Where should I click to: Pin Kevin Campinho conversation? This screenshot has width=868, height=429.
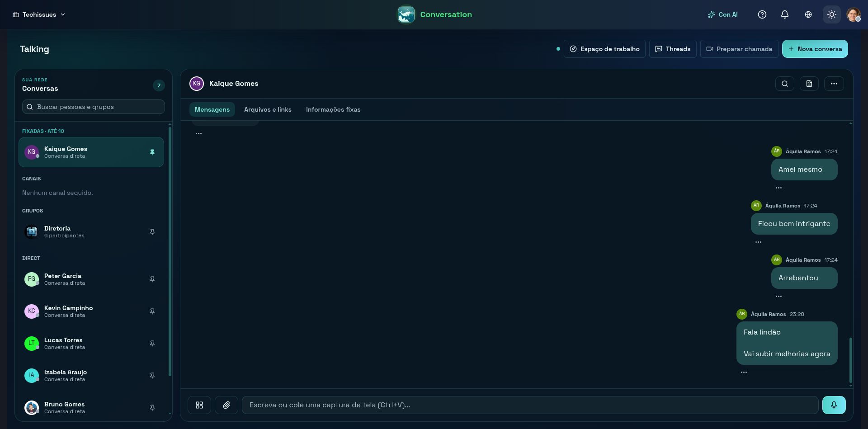[152, 311]
